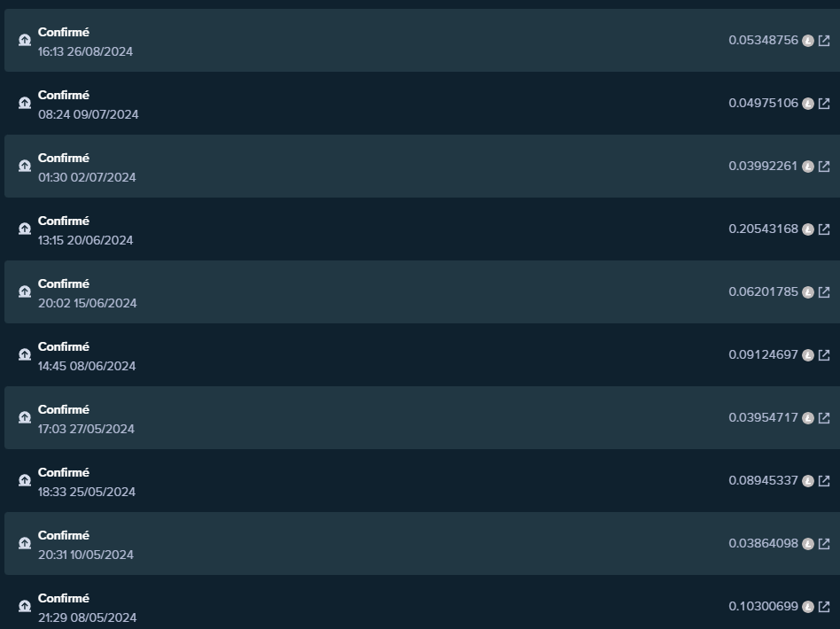Click Litecoin coin icon beside 0.04975106
The height and width of the screenshot is (629, 840).
coord(808,104)
